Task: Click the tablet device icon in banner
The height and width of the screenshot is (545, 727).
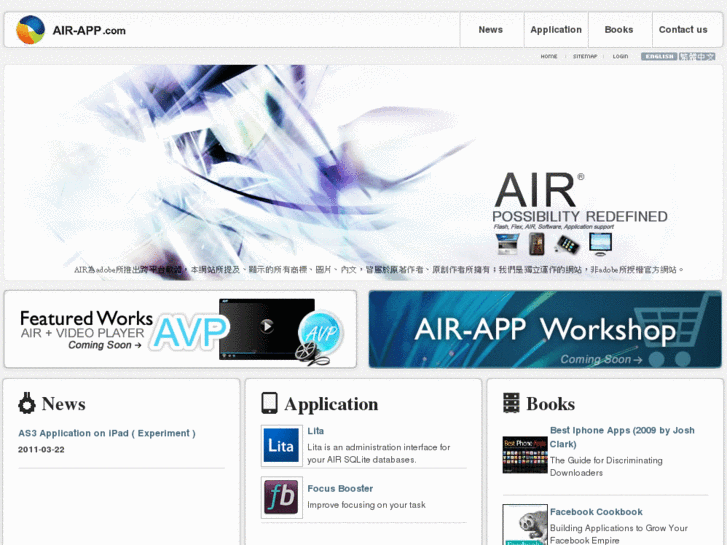Action: 536,244
